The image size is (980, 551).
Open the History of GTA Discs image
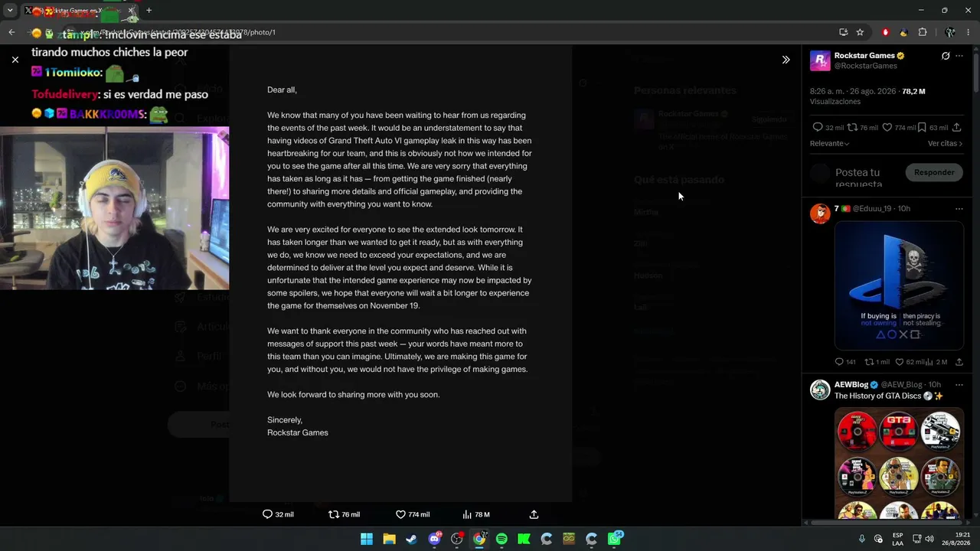point(899,464)
